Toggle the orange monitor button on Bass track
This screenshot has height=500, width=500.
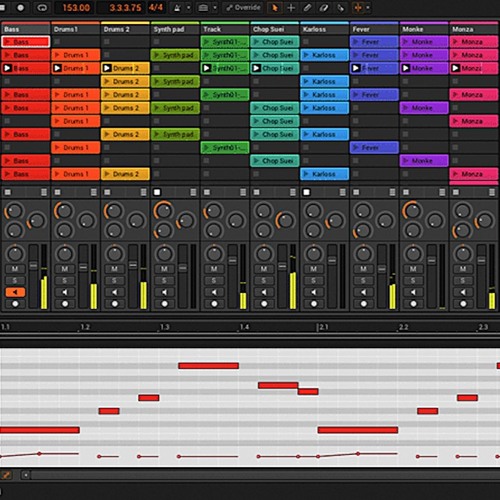tap(15, 292)
